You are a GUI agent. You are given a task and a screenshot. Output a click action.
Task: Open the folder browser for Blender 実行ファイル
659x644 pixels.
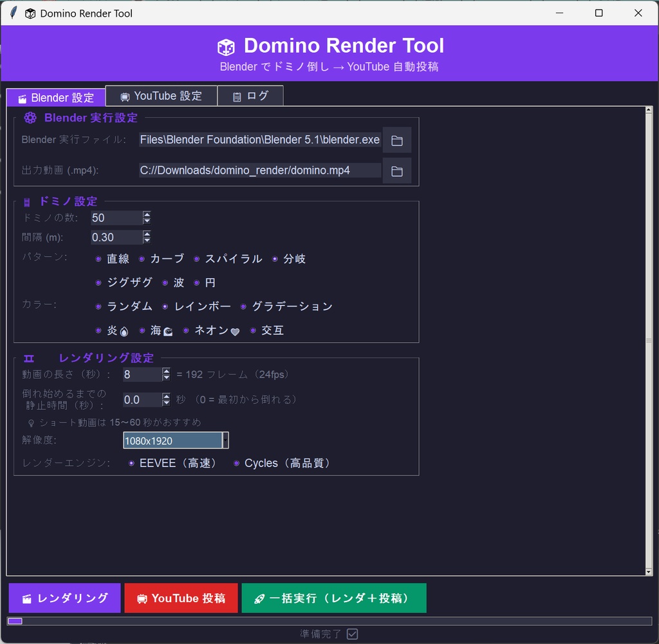tap(397, 140)
